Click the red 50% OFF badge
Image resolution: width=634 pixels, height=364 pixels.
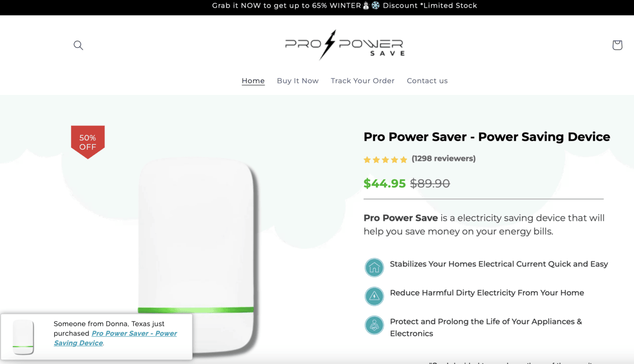coord(88,142)
